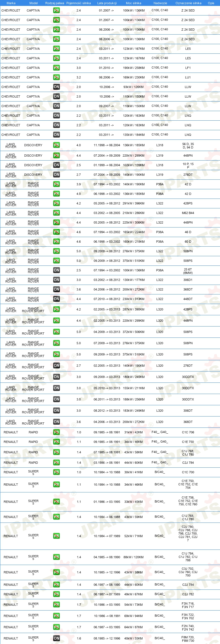Viewport: 220px width, 644px height.
Task: Select the 190kW / 258KM power cell
Action: [134, 68]
